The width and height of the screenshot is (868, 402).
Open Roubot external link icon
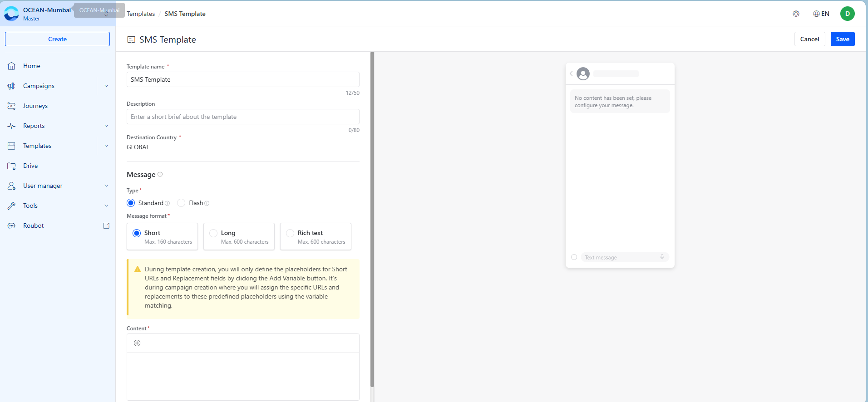(x=106, y=226)
